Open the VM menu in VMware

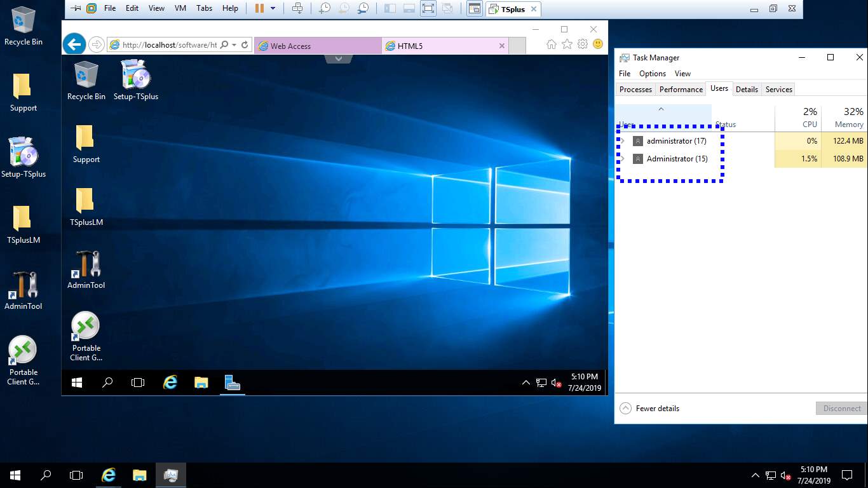(180, 8)
